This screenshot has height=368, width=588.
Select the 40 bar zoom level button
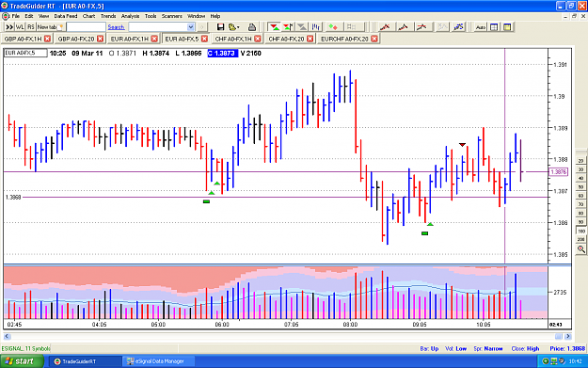coord(581,178)
